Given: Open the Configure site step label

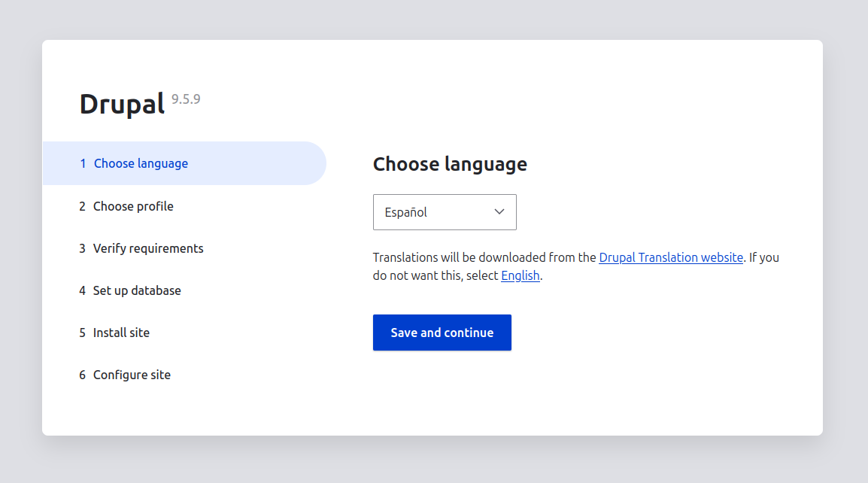Looking at the screenshot, I should [132, 375].
